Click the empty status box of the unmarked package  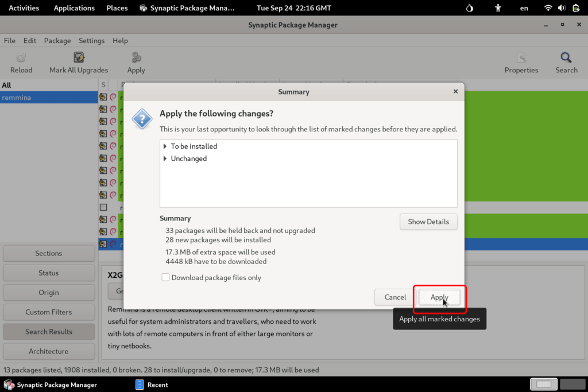(103, 207)
